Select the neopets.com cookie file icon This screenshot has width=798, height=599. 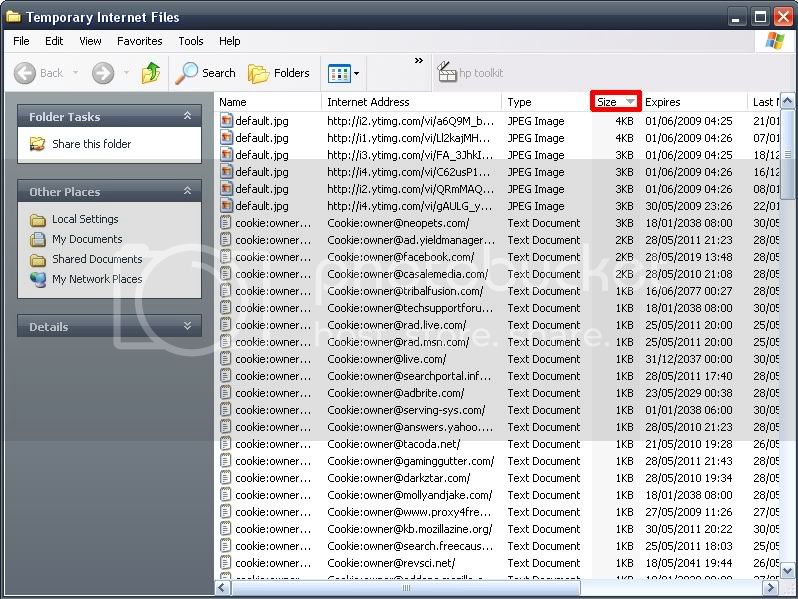[x=227, y=223]
